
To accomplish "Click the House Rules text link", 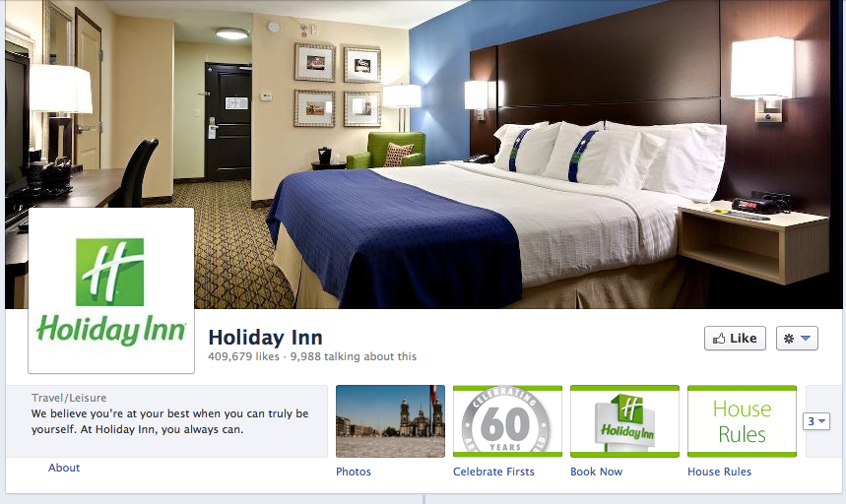I will tap(719, 472).
